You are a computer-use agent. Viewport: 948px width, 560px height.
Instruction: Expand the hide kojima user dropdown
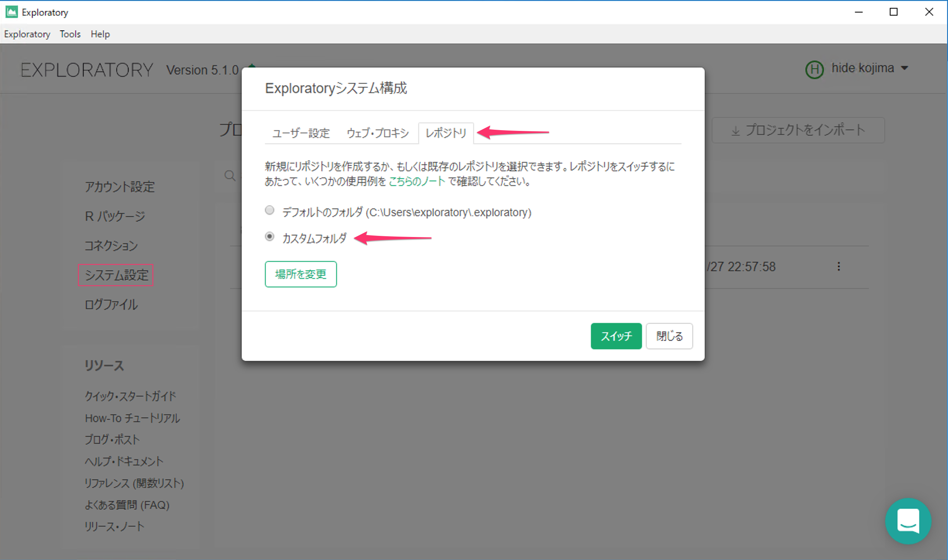(x=905, y=68)
